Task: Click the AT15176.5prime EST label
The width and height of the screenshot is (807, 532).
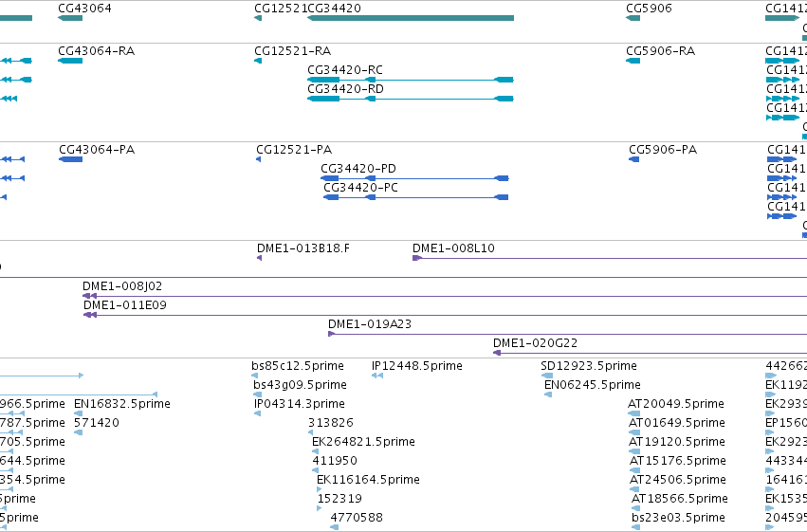Action: pyautogui.click(x=678, y=461)
